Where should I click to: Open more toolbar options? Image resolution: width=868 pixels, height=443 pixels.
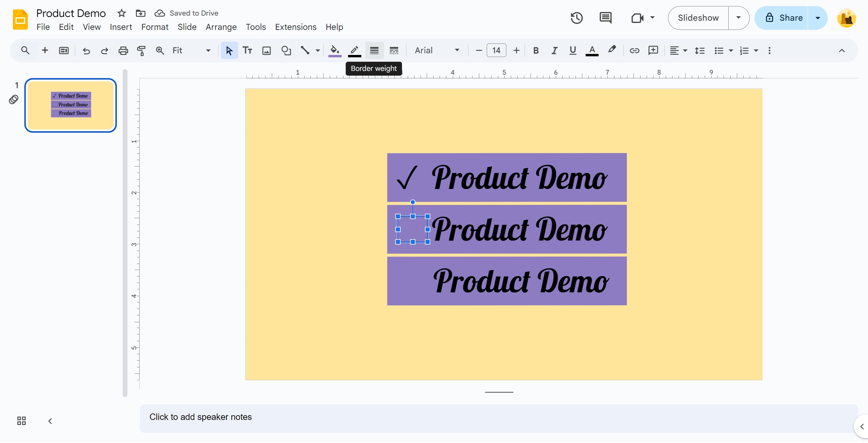point(769,51)
